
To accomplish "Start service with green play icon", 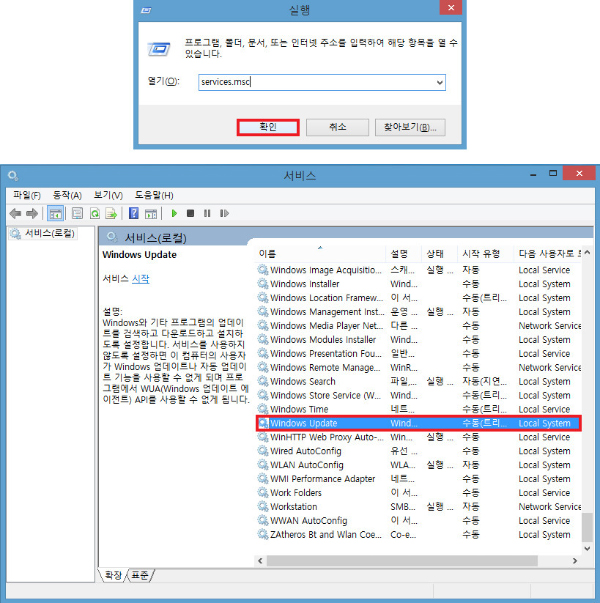I will (x=174, y=213).
